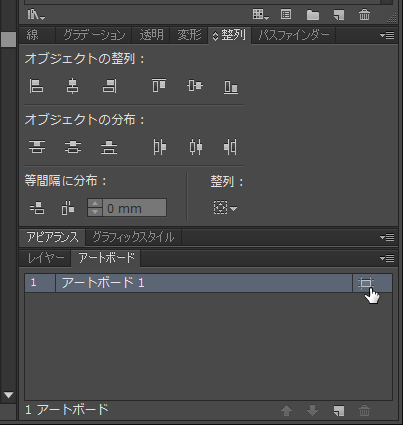403x425 pixels.
Task: Switch to the パスファインダー tab
Action: (294, 35)
